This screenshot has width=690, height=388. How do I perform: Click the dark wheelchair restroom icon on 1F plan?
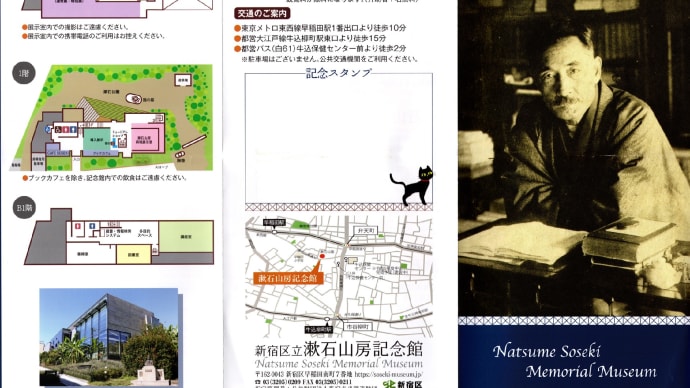click(57, 130)
